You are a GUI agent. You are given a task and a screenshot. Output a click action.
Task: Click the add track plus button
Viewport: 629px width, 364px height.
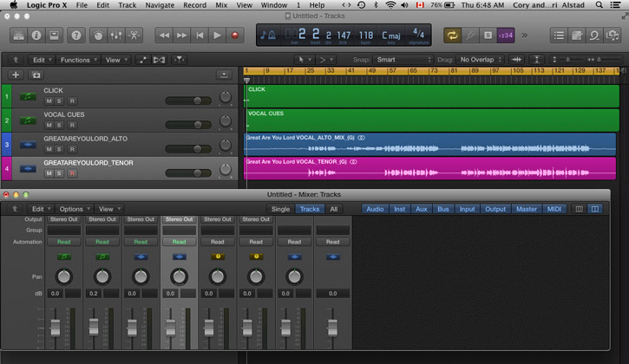(x=16, y=75)
